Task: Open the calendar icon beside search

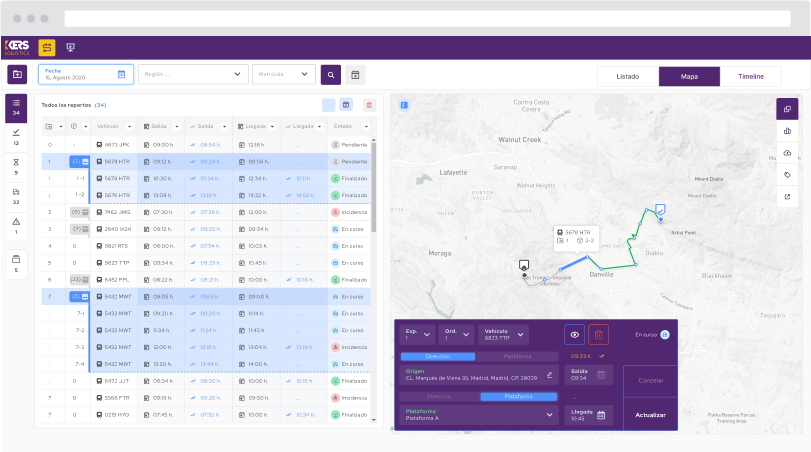Action: pos(355,75)
